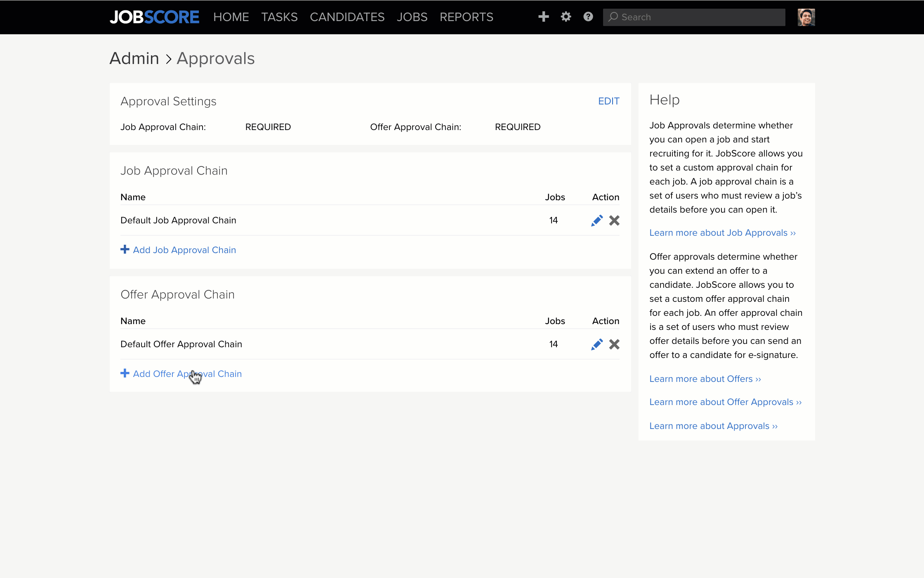Viewport: 924px width, 578px height.
Task: Click the jobs count 14 in Job Approval Chain
Action: tap(553, 220)
